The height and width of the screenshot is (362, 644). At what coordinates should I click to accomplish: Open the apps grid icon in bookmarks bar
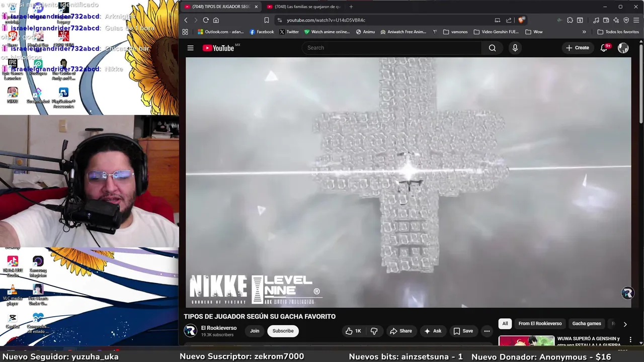pyautogui.click(x=185, y=32)
